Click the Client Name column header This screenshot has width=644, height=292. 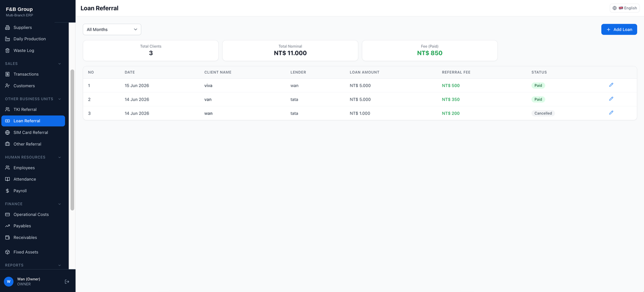(x=218, y=72)
